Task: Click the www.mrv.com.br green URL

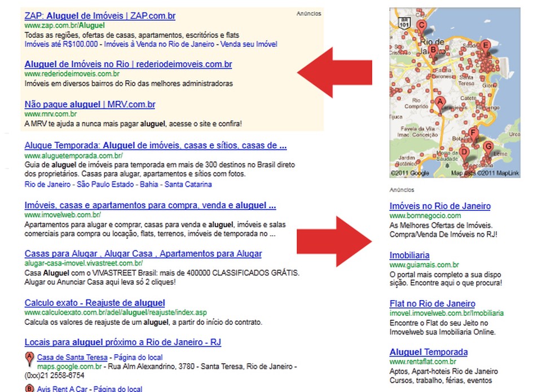Action: tap(51, 114)
